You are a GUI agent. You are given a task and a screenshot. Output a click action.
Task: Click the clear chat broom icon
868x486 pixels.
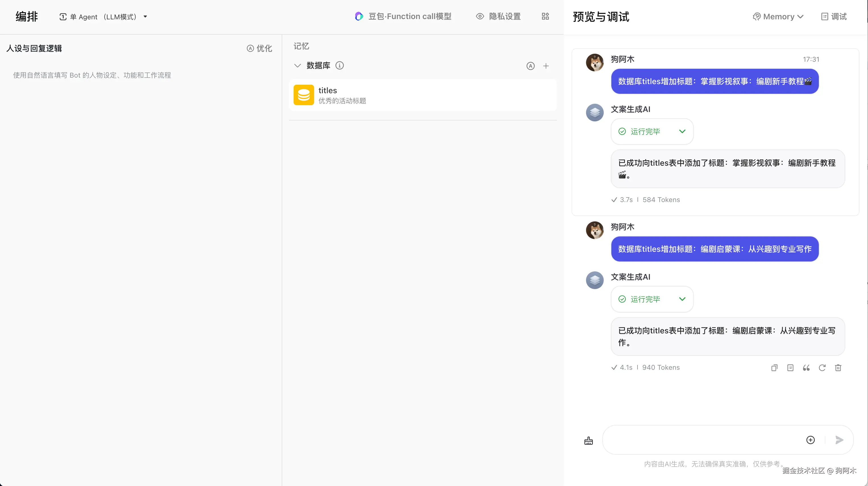point(588,440)
